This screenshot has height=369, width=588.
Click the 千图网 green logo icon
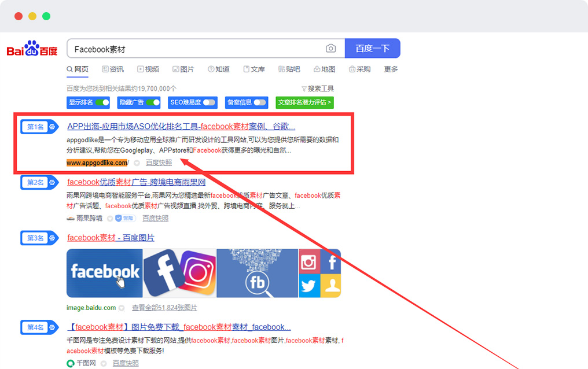(x=70, y=363)
